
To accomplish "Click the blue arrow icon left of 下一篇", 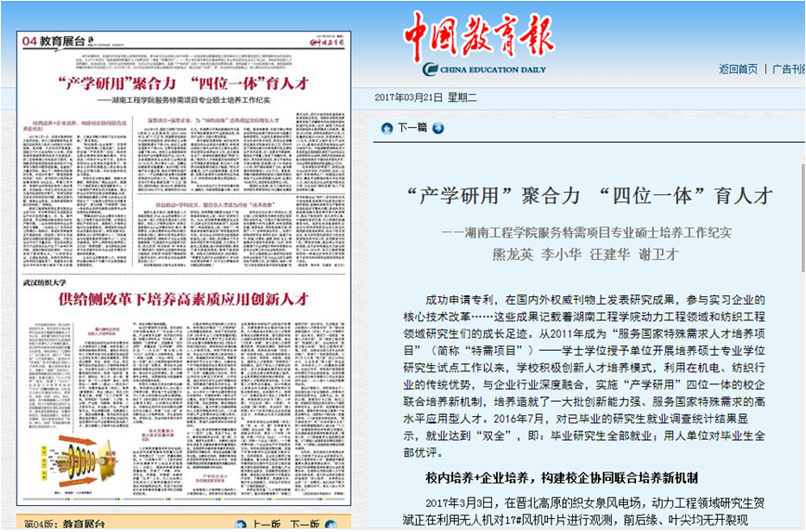I will tap(387, 127).
